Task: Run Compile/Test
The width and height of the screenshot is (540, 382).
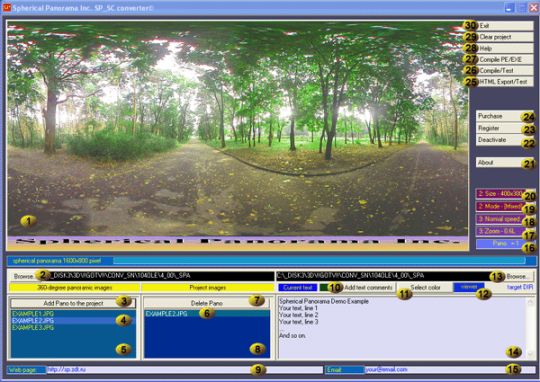Action: 505,70
